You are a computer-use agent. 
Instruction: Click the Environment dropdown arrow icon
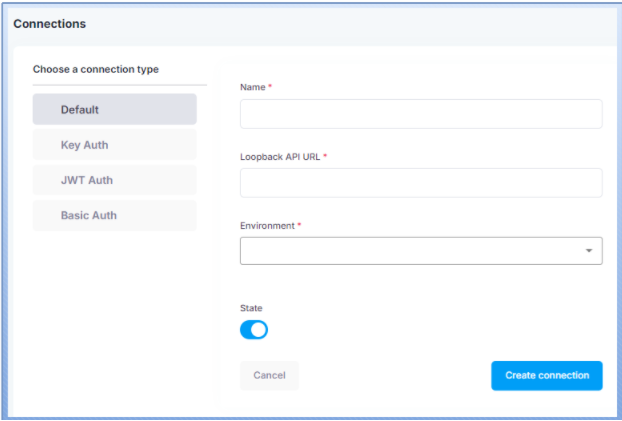tap(589, 251)
